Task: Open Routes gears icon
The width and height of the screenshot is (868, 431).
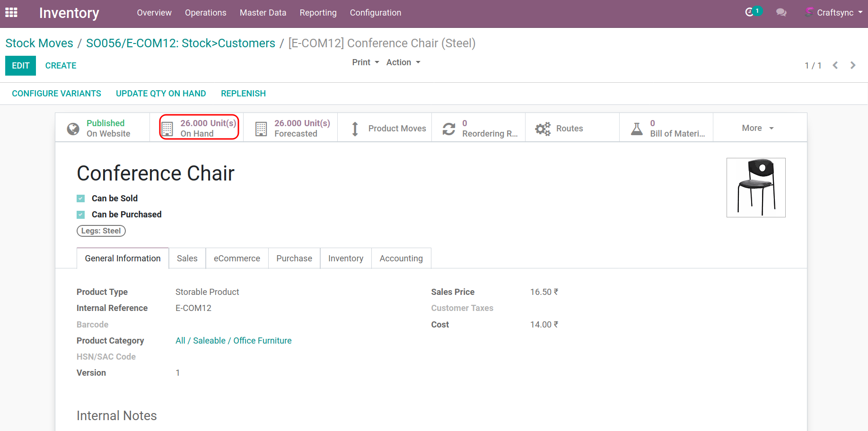Action: click(x=543, y=129)
